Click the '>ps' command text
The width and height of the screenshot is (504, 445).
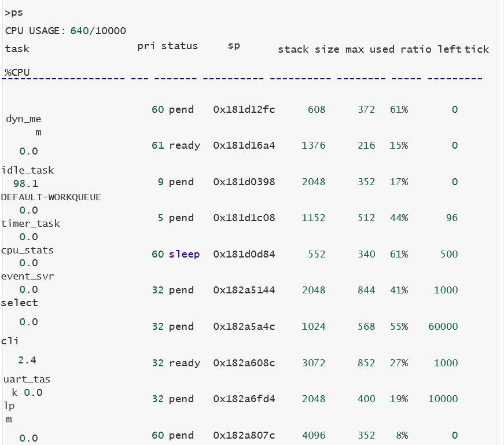click(x=14, y=13)
